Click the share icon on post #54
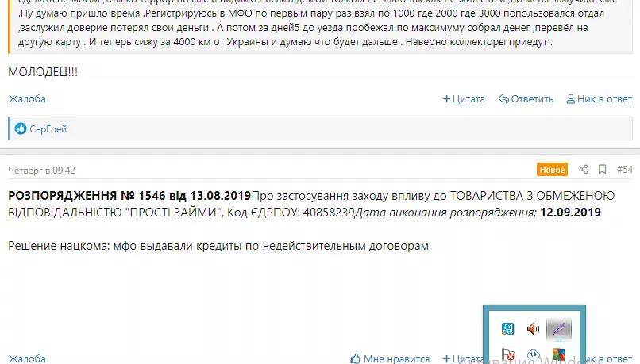 (x=584, y=170)
